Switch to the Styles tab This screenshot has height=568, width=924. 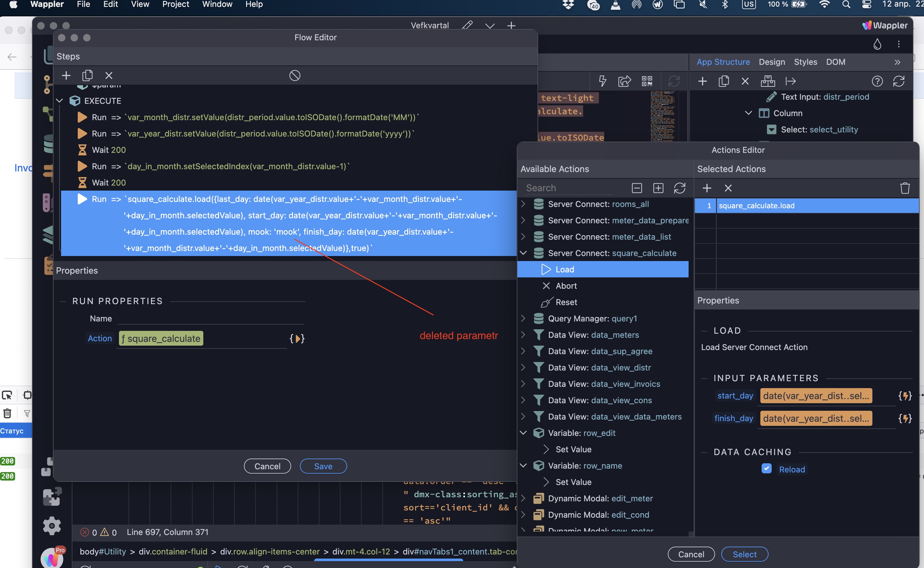tap(805, 62)
